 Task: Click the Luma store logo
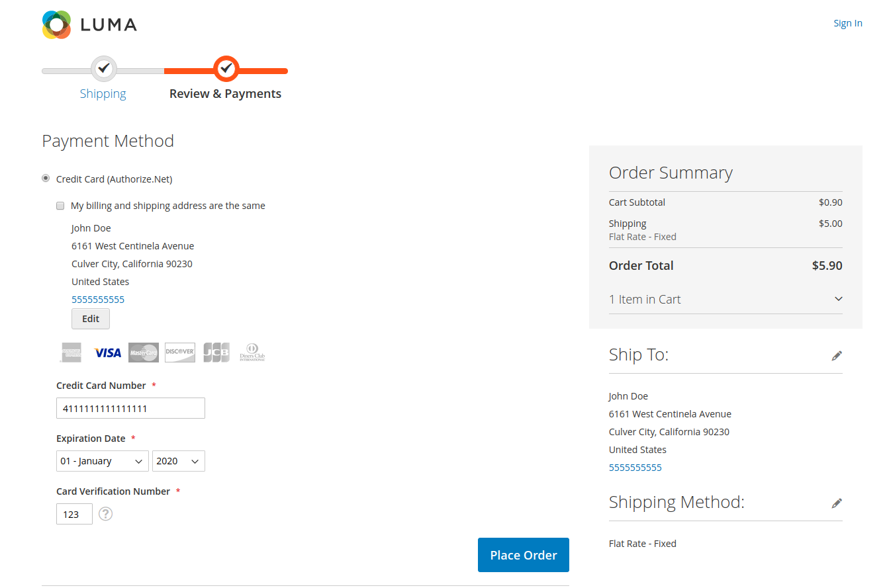coord(89,24)
